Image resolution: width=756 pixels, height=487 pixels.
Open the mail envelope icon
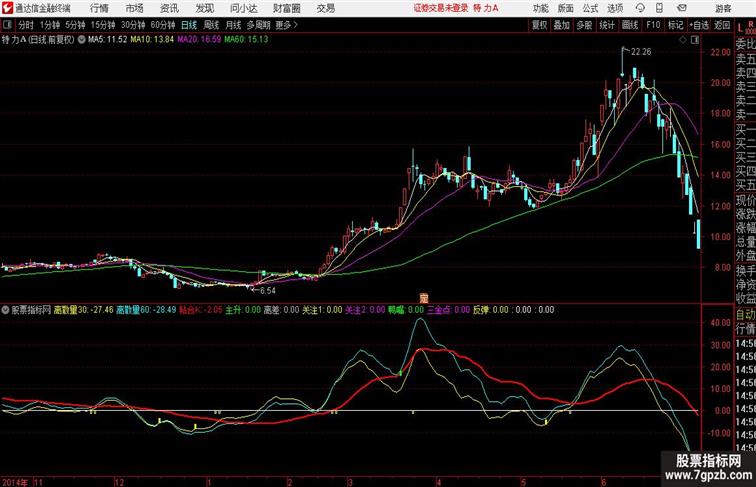point(682,8)
